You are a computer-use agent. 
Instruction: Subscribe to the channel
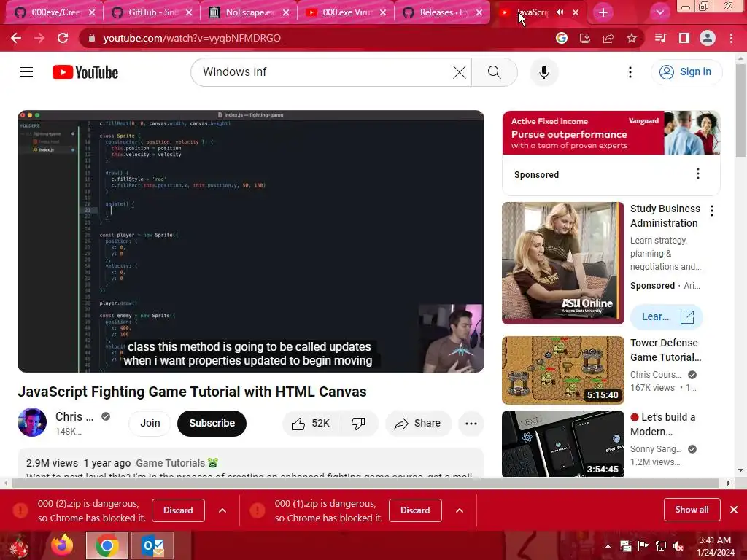212,424
